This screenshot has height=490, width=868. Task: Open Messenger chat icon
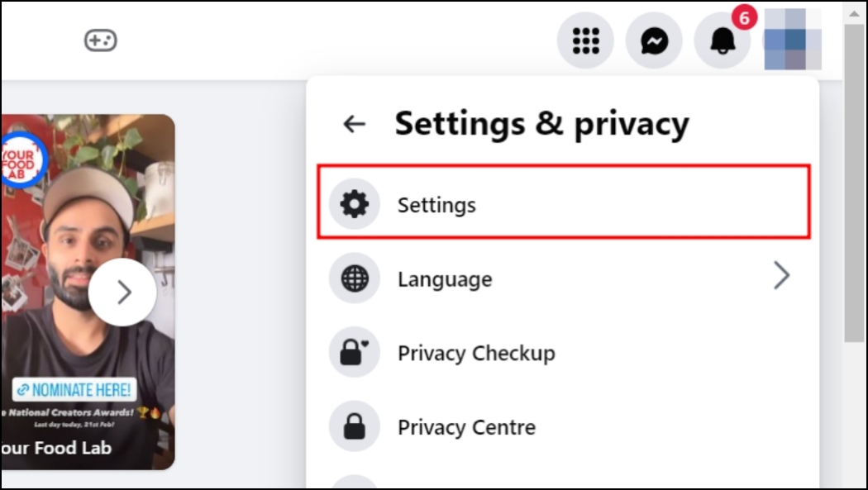(654, 40)
